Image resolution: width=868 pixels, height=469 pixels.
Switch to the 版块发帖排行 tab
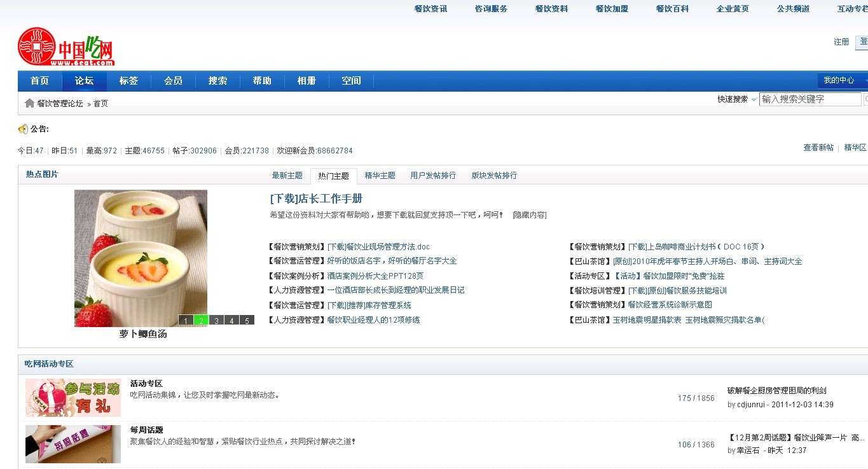pos(494,176)
